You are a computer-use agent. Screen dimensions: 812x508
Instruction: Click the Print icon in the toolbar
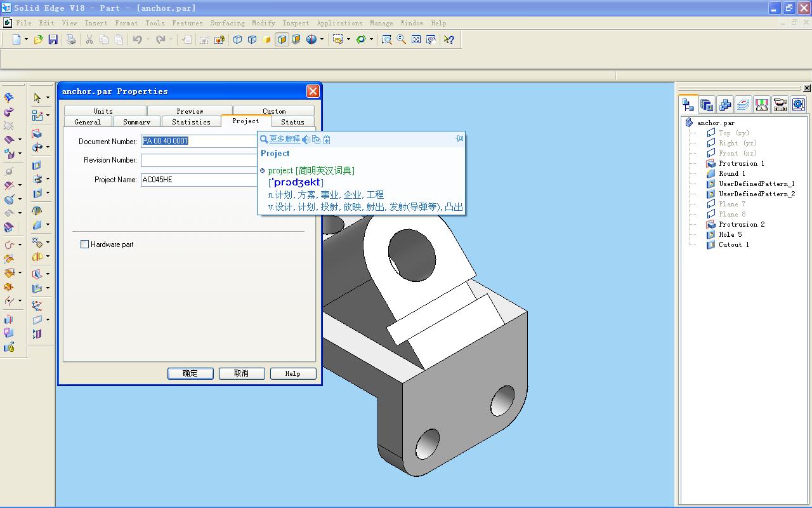tap(71, 39)
